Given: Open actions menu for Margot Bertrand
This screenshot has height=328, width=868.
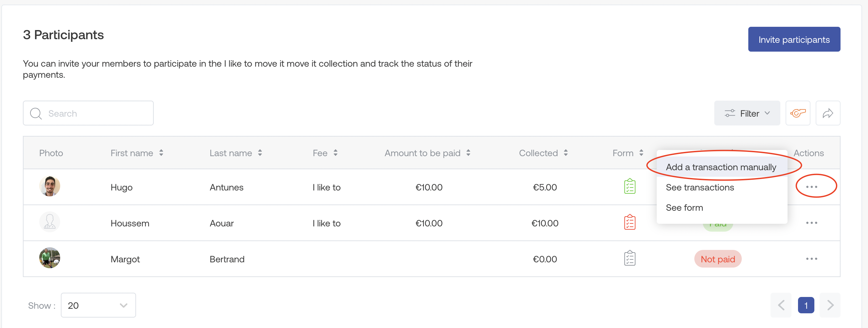Looking at the screenshot, I should coord(811,259).
